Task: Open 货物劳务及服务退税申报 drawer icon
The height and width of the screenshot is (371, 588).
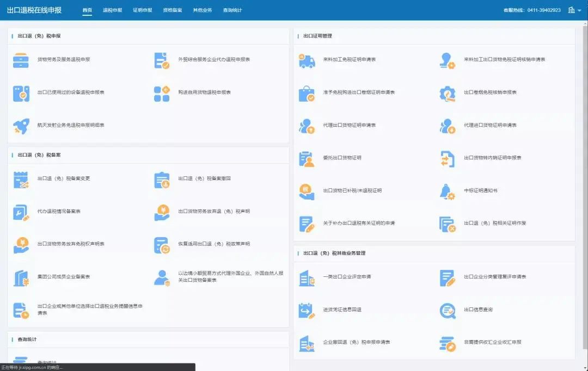Action: click(21, 60)
